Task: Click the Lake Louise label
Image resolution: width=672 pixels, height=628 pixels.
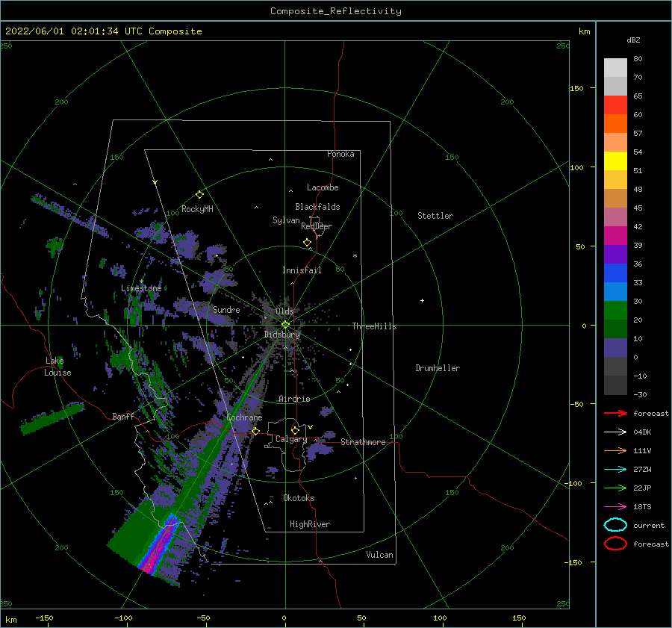Action: (57, 367)
